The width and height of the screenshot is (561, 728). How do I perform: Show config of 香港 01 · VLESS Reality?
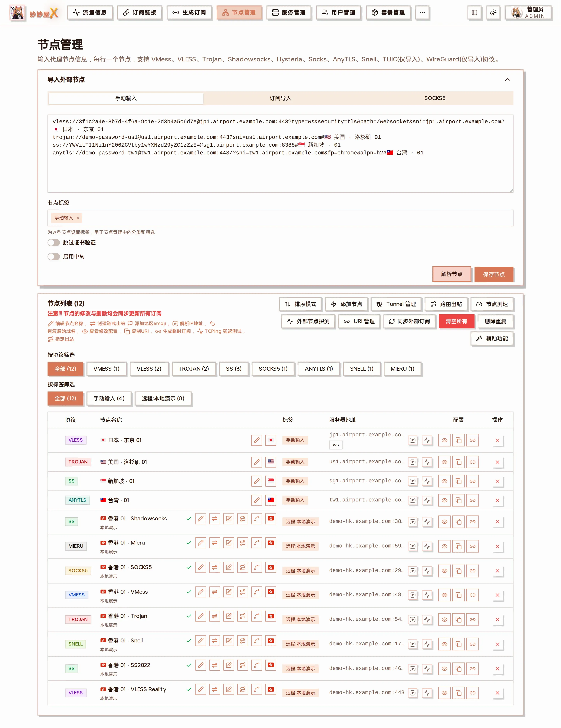click(x=444, y=693)
